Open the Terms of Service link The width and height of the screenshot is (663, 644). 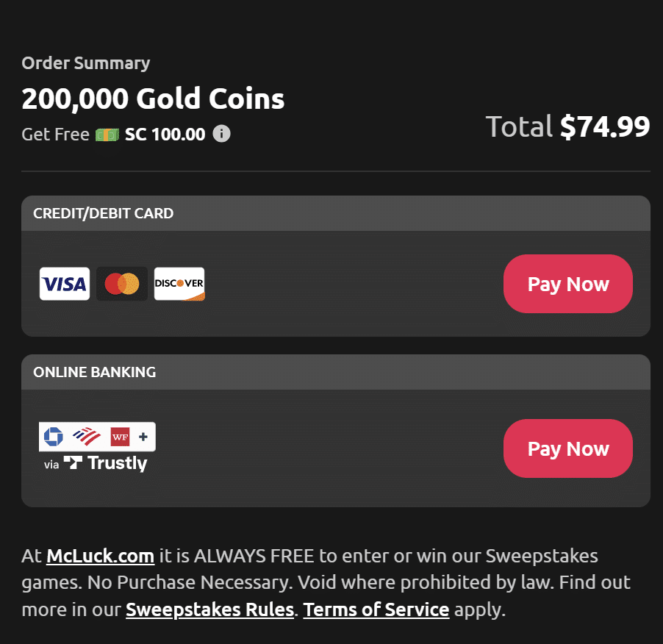(x=376, y=609)
